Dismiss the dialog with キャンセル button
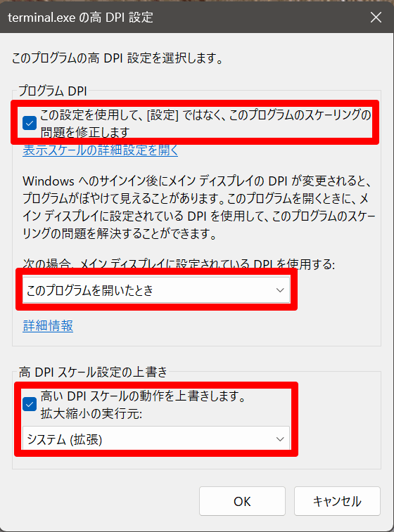 pyautogui.click(x=337, y=501)
